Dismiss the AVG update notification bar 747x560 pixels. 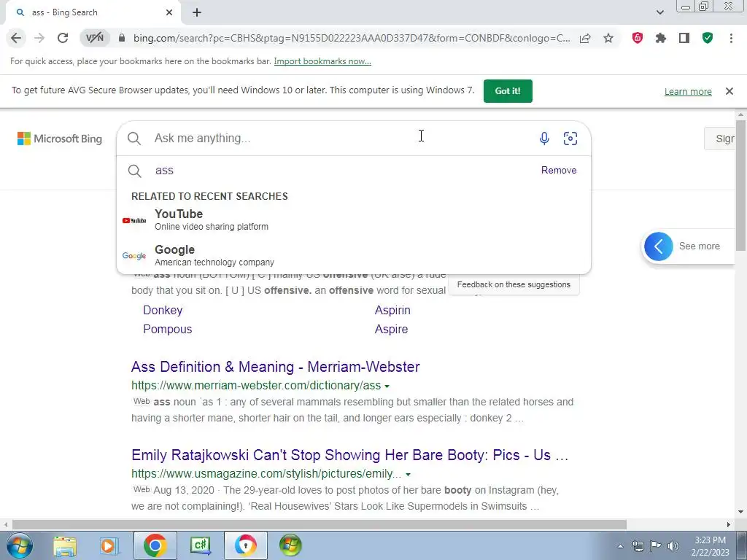729,91
